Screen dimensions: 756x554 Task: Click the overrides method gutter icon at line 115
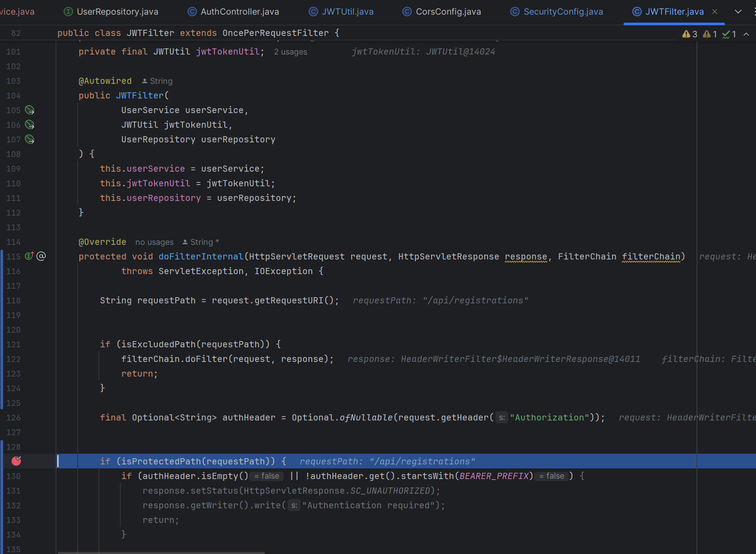(x=29, y=256)
